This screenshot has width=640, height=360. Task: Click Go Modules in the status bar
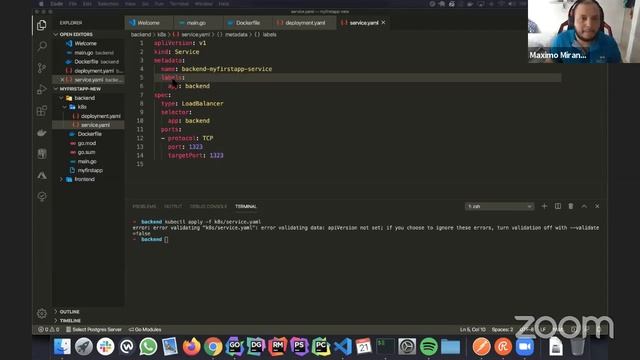(145, 329)
